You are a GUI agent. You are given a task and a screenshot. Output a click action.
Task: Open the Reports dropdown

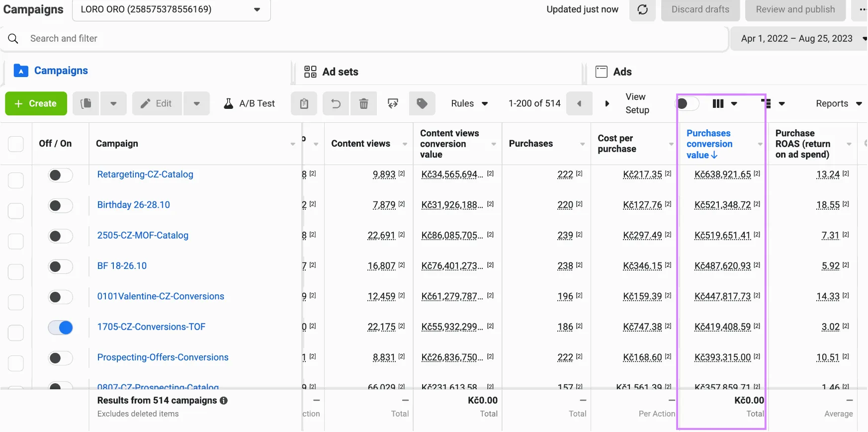[x=839, y=103]
